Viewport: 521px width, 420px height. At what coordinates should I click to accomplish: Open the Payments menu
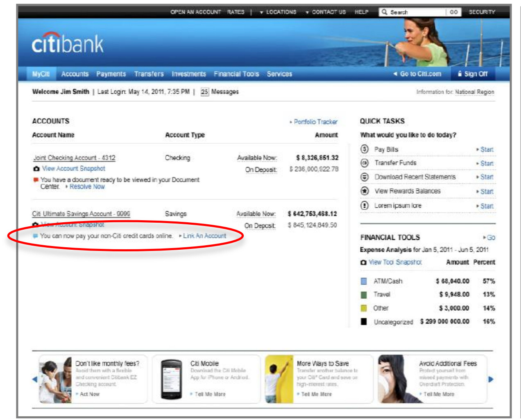[x=111, y=74]
